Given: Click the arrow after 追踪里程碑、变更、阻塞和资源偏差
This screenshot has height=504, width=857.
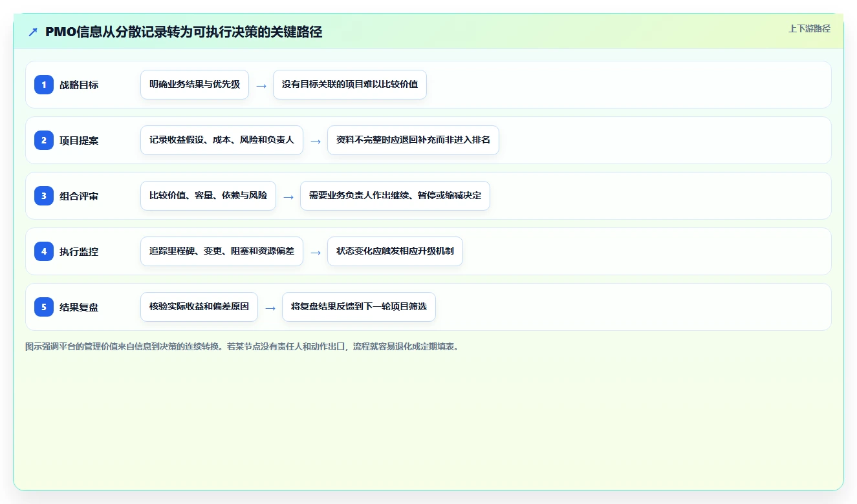Looking at the screenshot, I should click(316, 252).
